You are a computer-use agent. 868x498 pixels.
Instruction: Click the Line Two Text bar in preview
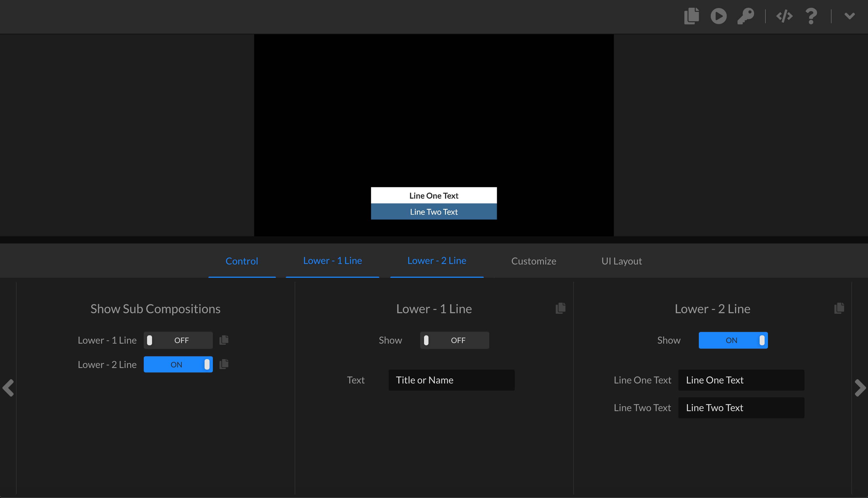click(434, 212)
